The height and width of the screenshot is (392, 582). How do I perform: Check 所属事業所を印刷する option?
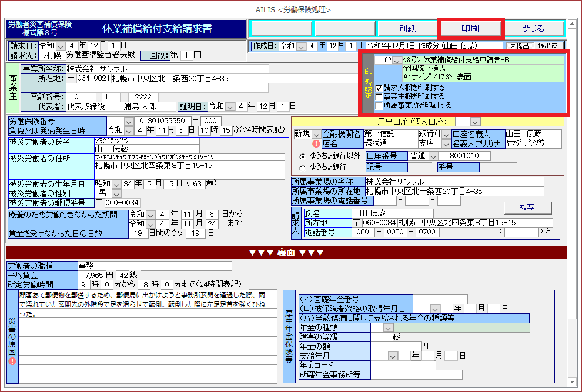click(379, 105)
